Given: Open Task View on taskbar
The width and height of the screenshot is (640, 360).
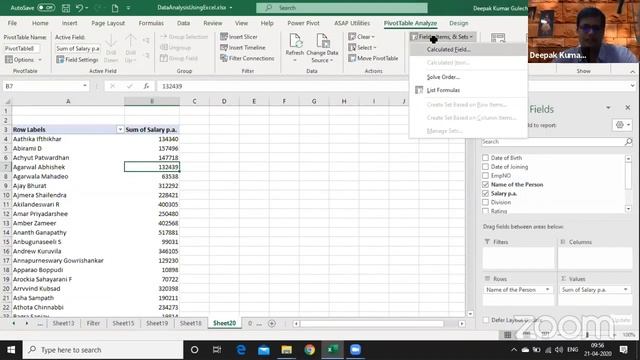Looking at the screenshot, I should coord(217,350).
